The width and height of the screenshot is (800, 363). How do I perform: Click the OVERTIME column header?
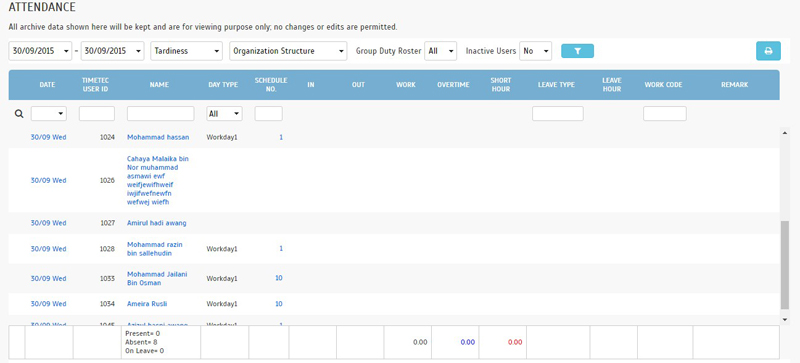click(x=453, y=85)
